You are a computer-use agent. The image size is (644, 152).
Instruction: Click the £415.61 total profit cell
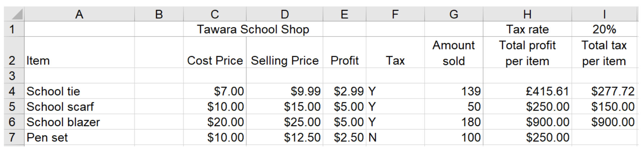point(527,91)
